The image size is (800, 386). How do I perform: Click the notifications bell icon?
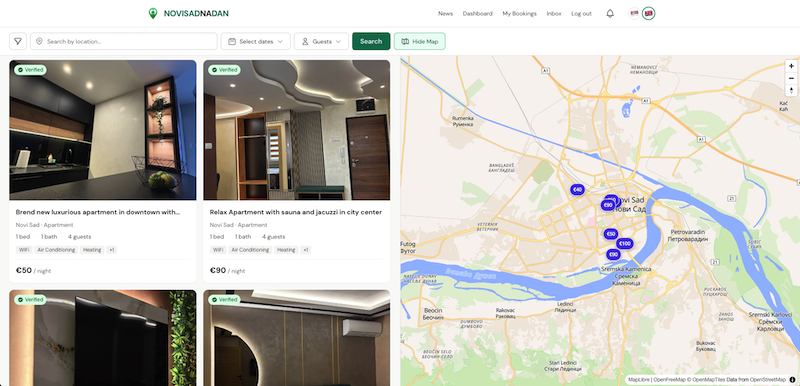click(610, 14)
